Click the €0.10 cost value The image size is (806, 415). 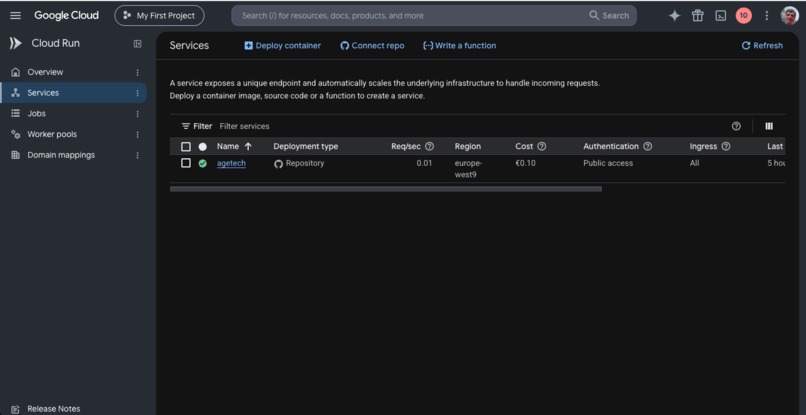click(525, 163)
